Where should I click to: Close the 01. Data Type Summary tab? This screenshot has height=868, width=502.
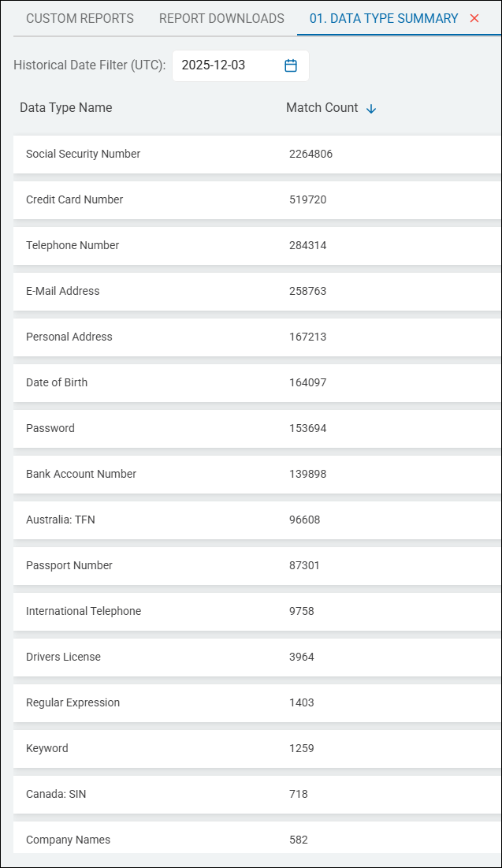coord(474,17)
